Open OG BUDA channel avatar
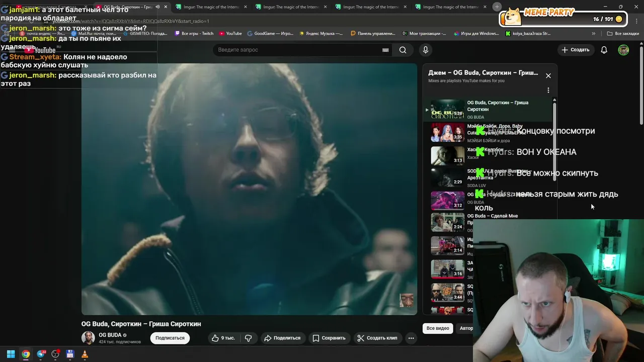This screenshot has height=362, width=644. (88, 338)
